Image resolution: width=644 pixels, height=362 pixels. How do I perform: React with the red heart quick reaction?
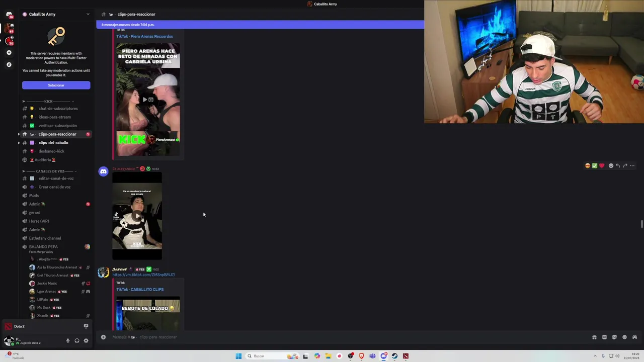click(x=601, y=165)
